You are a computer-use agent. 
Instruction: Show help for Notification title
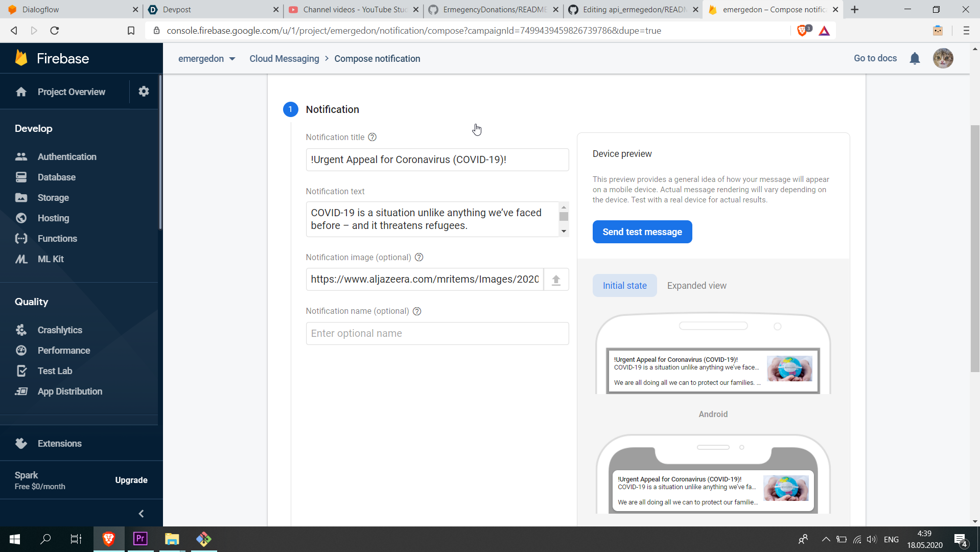click(372, 137)
